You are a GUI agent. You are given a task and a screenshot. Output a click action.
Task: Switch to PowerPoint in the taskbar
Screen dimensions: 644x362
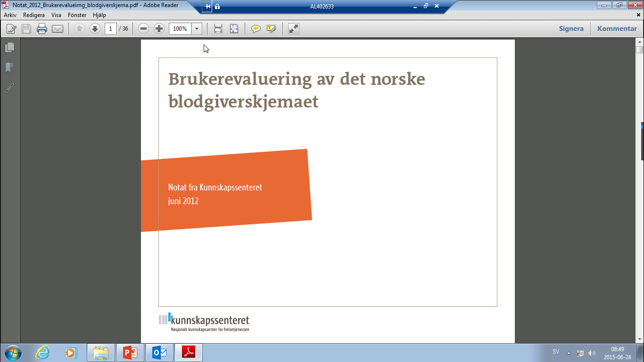(x=130, y=352)
